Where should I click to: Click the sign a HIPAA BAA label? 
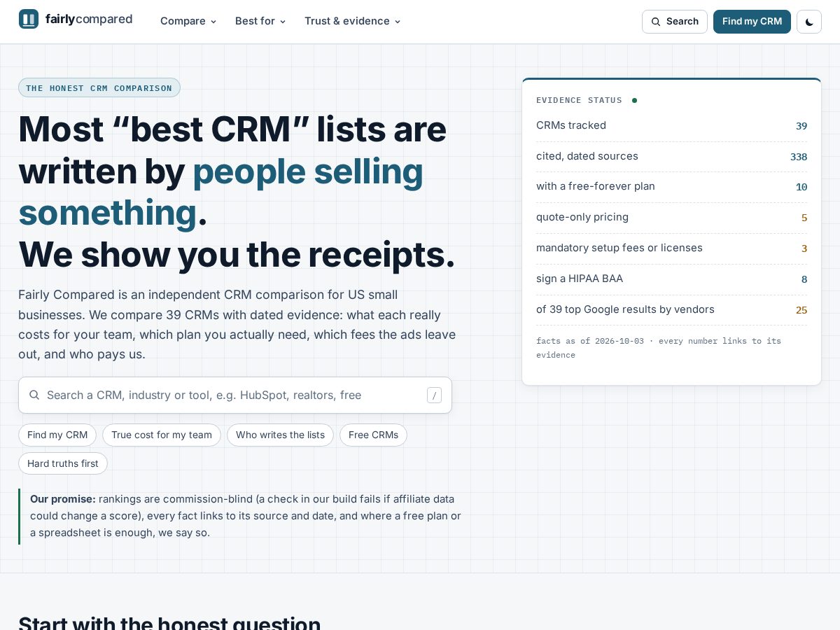pyautogui.click(x=580, y=279)
